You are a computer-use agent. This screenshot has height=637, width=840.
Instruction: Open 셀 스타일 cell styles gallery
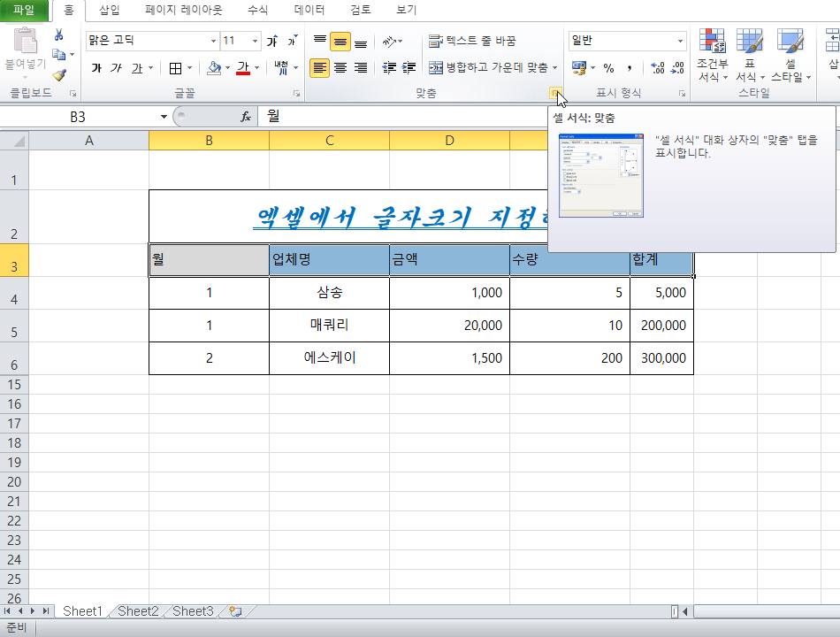[x=790, y=56]
